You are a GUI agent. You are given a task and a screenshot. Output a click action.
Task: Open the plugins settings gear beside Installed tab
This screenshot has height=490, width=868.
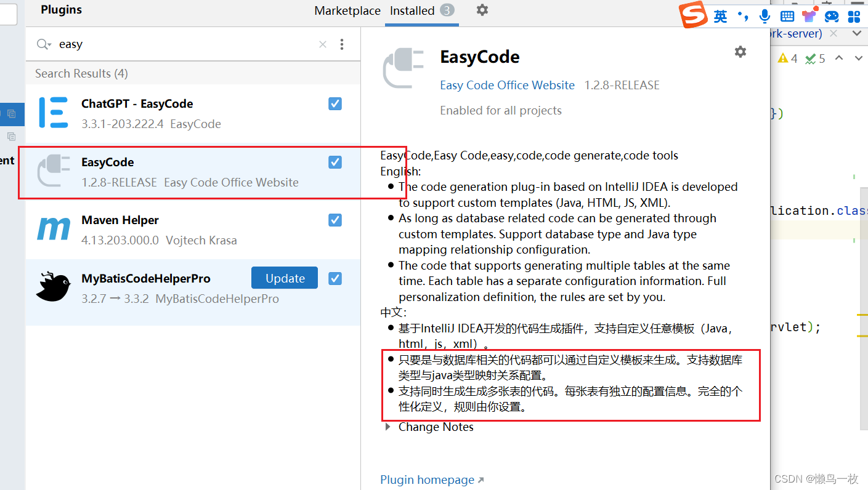tap(482, 10)
